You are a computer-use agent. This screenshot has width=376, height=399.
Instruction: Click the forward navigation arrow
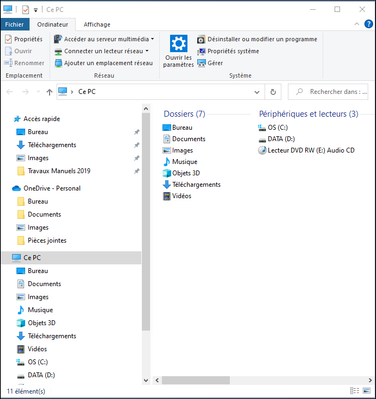25,92
